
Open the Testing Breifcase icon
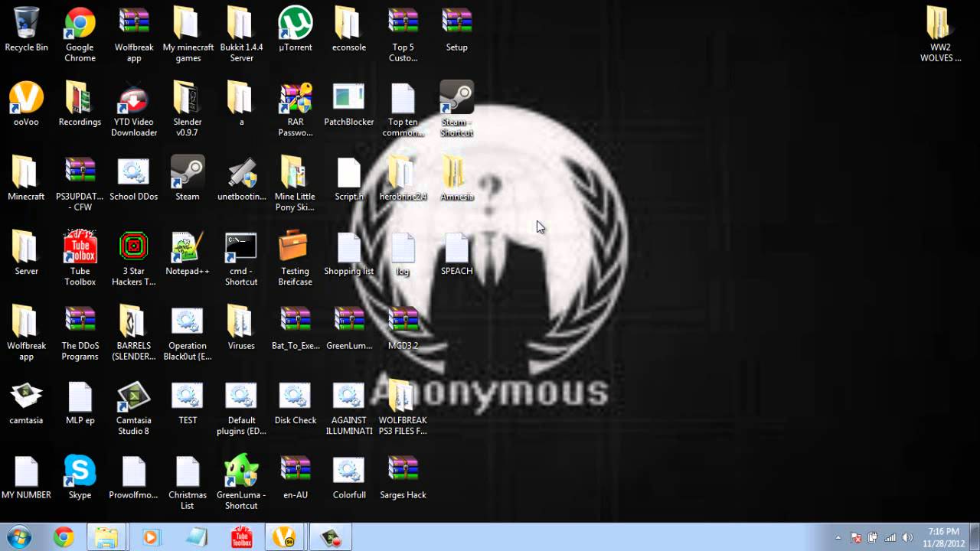(x=295, y=258)
